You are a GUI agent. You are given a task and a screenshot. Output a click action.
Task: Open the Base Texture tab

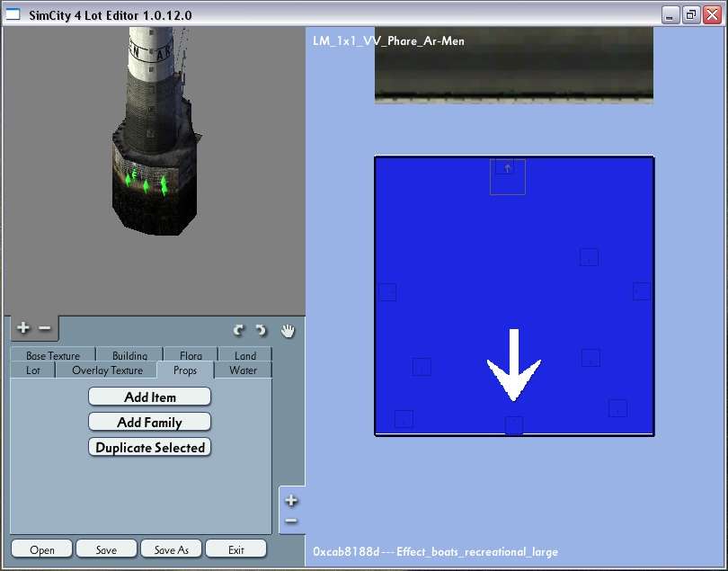53,355
